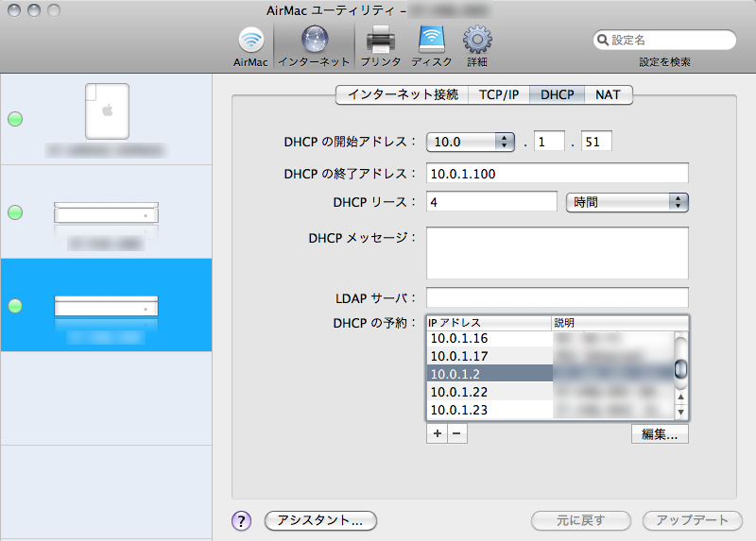756x541 pixels.
Task: Click the 編集... edit button
Action: [x=660, y=434]
